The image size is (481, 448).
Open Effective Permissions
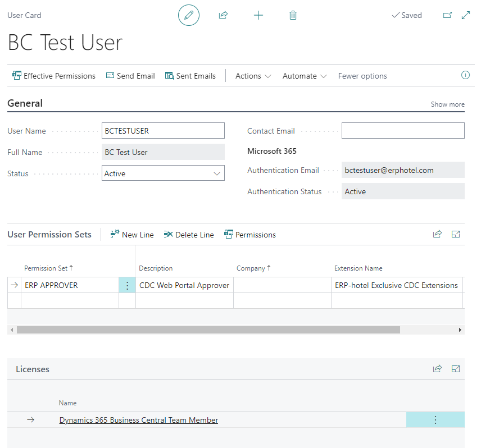pyautogui.click(x=54, y=76)
